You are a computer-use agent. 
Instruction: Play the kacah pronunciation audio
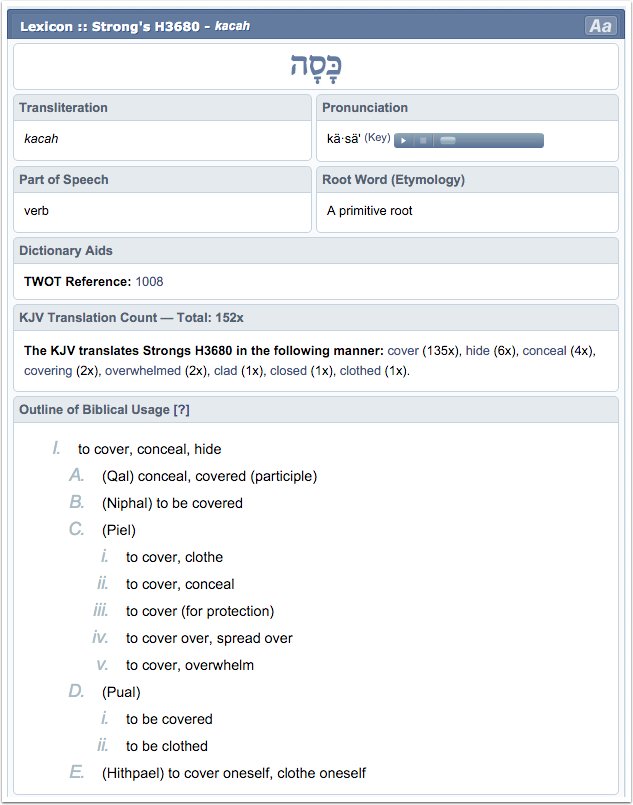pyautogui.click(x=404, y=140)
